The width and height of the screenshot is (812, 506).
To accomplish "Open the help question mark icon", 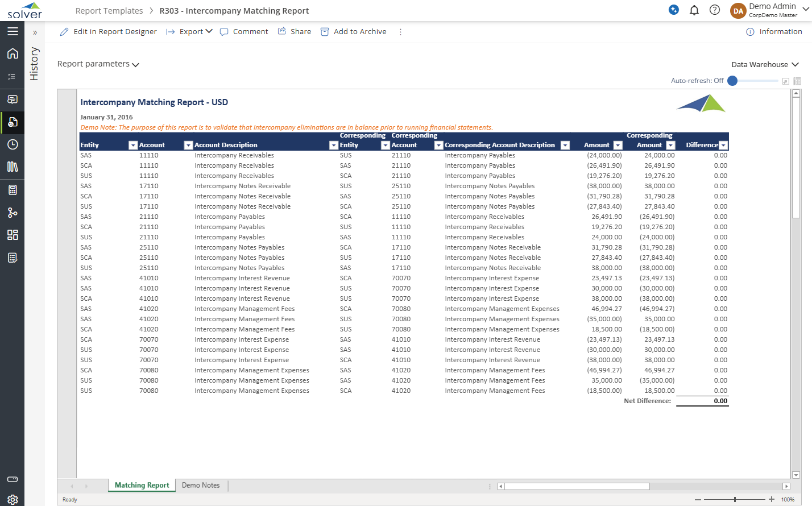I will [715, 10].
